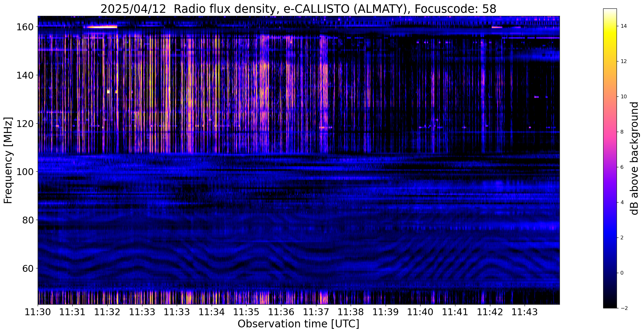Screen dimensions: 644x333
Task: Click the 11:35 time tick label
Action: [x=247, y=312]
